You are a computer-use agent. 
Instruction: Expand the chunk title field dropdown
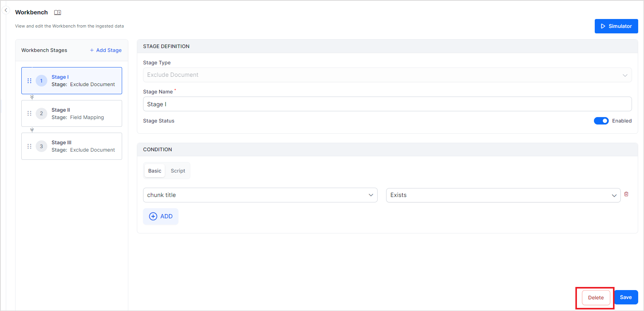tap(260, 195)
